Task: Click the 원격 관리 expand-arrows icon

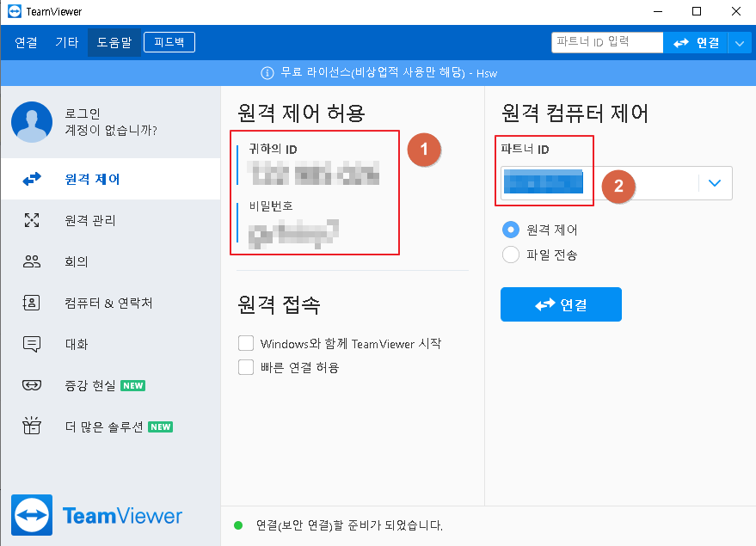Action: pos(32,220)
